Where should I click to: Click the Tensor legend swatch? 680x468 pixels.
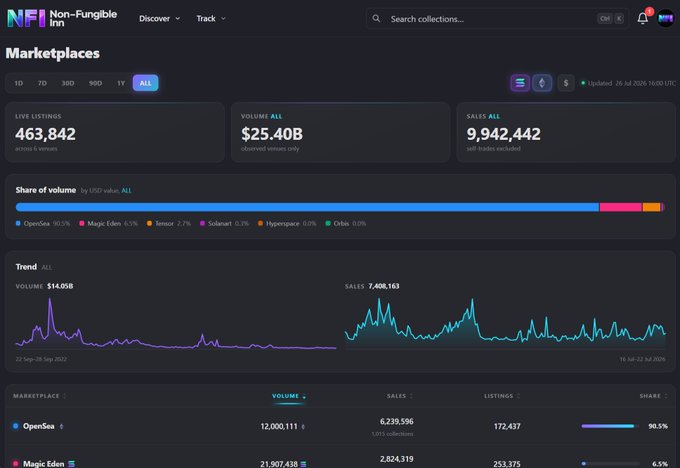coord(150,223)
